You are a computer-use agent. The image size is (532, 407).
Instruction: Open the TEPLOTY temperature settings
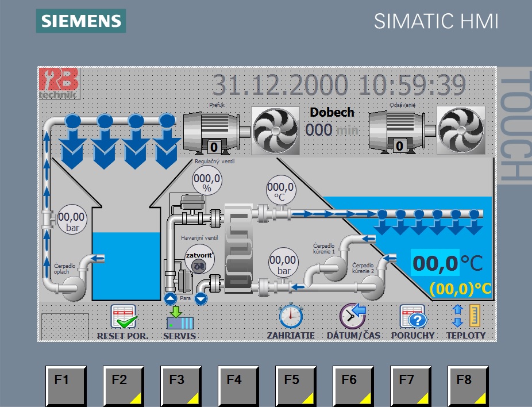click(466, 321)
